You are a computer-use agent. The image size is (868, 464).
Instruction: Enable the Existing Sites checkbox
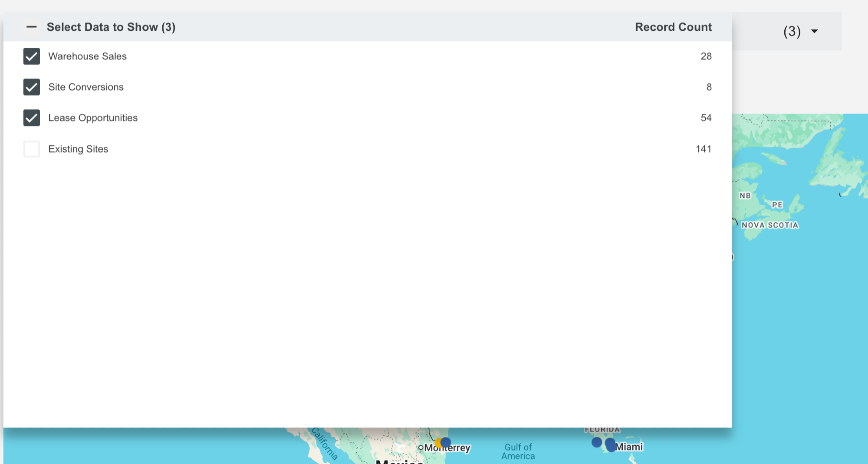pyautogui.click(x=32, y=149)
